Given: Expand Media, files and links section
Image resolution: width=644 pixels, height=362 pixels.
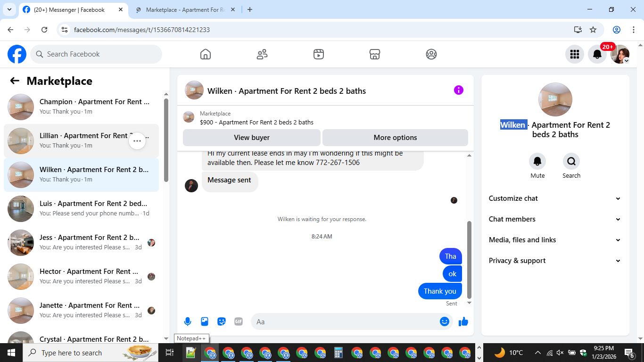Looking at the screenshot, I should tap(555, 240).
